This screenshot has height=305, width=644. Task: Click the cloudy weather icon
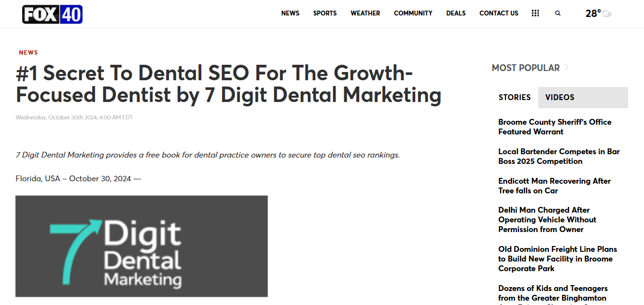[x=606, y=14]
